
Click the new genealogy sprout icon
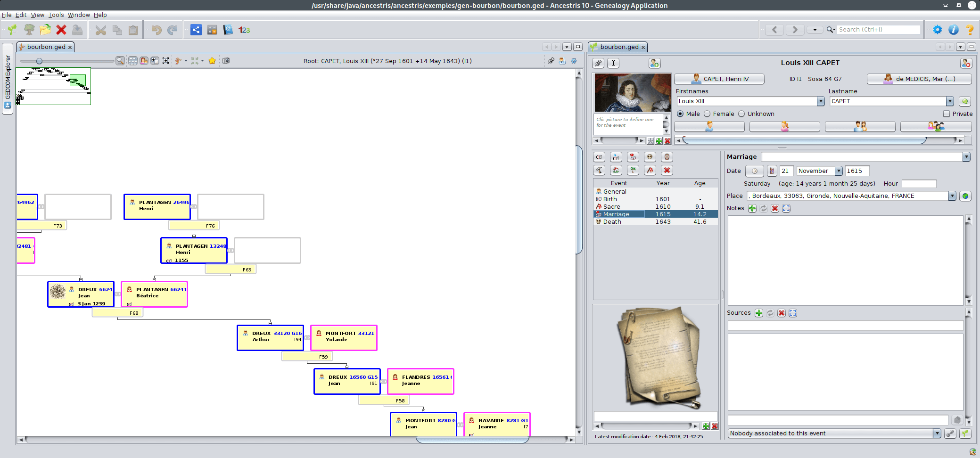point(12,30)
